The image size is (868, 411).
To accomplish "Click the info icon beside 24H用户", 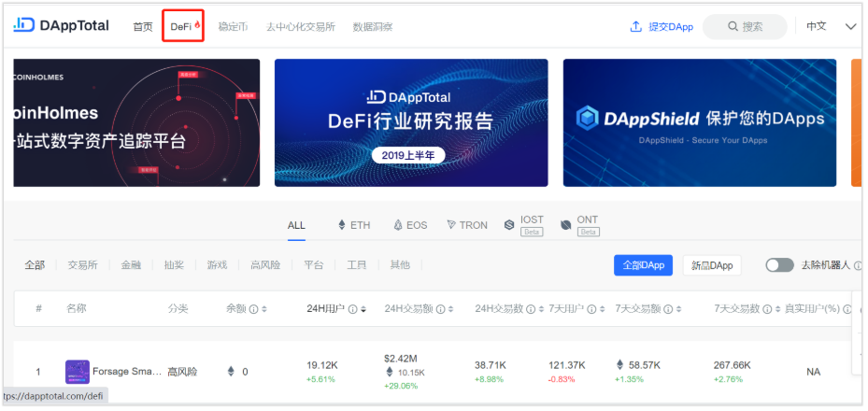I will click(352, 309).
